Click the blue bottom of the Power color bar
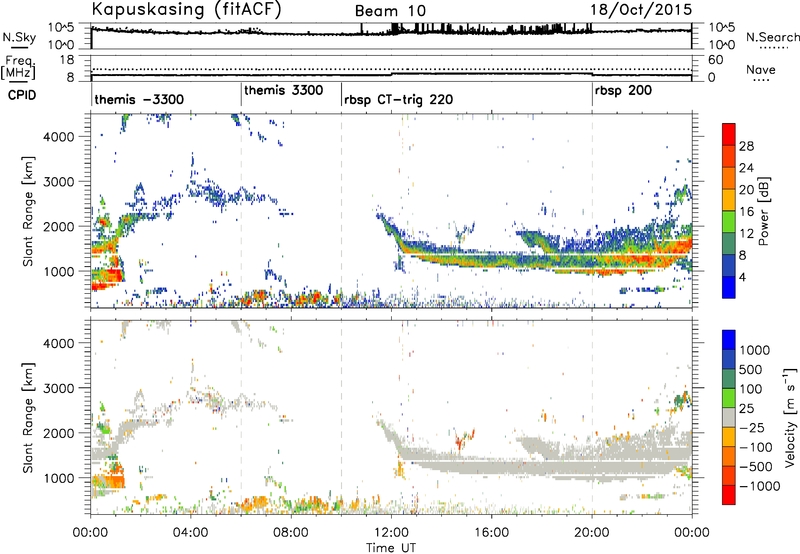The image size is (800, 554). (x=729, y=288)
